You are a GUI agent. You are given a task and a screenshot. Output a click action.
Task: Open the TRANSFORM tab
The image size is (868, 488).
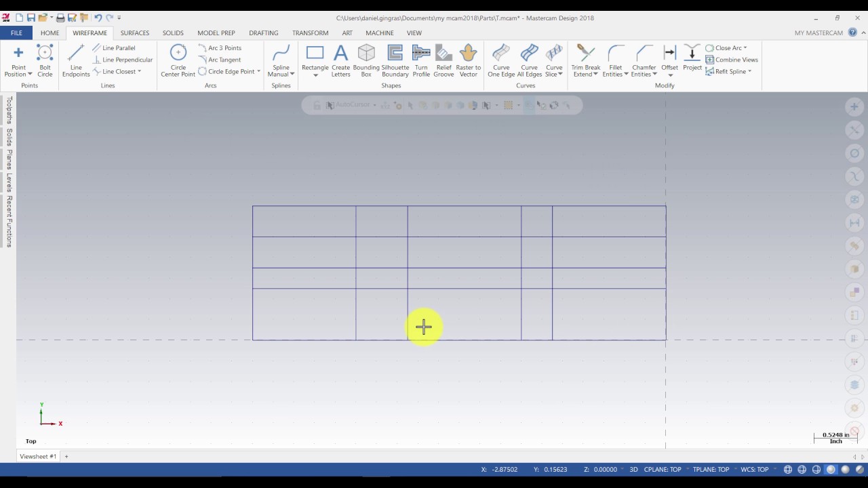tap(310, 33)
